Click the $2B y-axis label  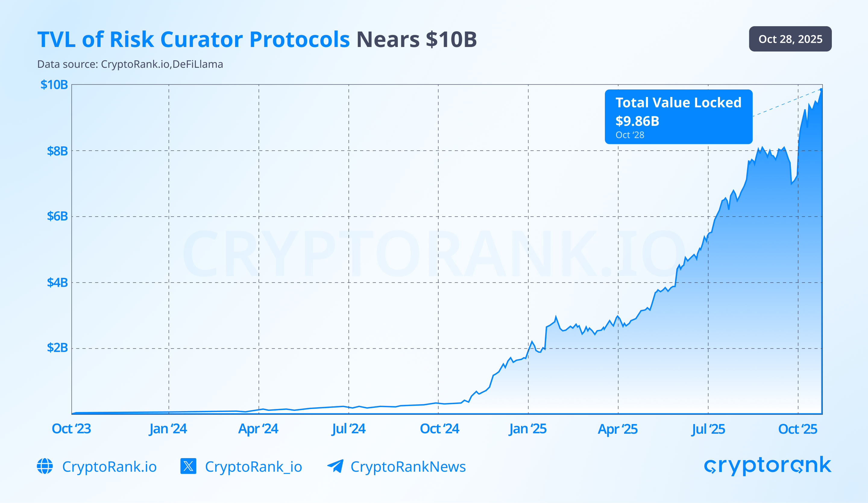click(57, 348)
